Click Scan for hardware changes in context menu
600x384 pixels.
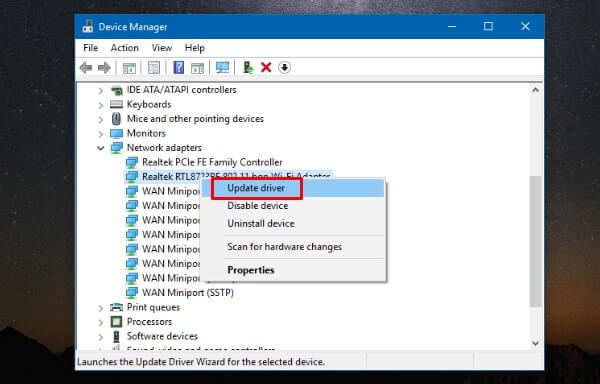tap(293, 247)
